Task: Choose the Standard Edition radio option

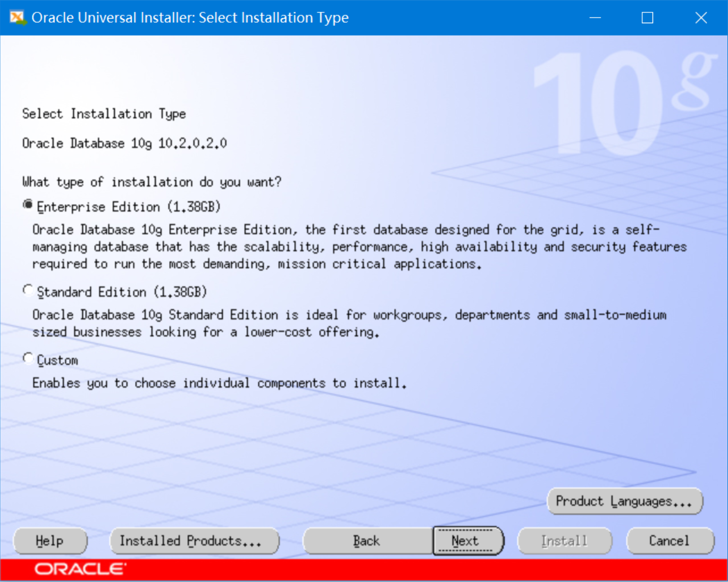Action: click(x=28, y=290)
